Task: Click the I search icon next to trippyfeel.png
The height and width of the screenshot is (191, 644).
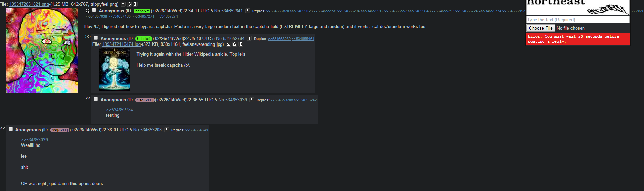Action: pyautogui.click(x=135, y=4)
